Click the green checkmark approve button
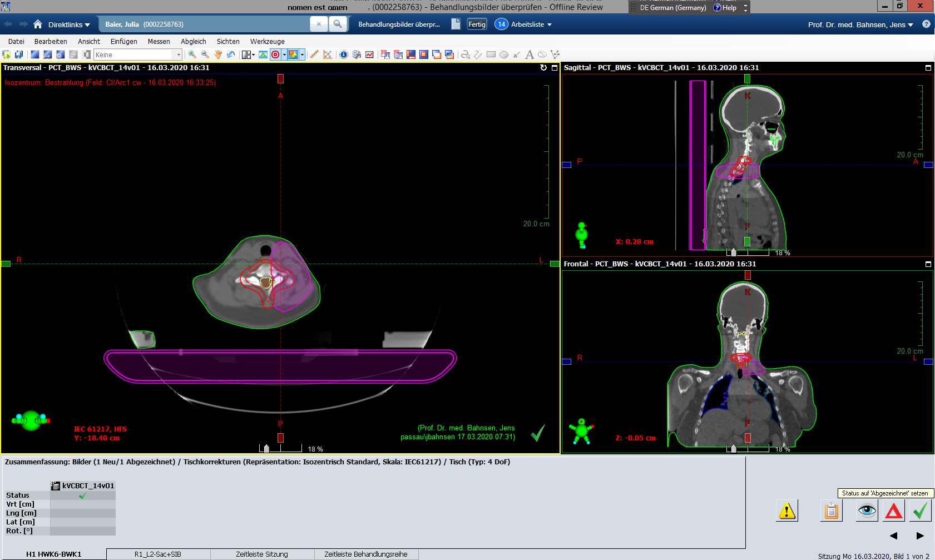This screenshot has height=560, width=935. click(x=921, y=511)
